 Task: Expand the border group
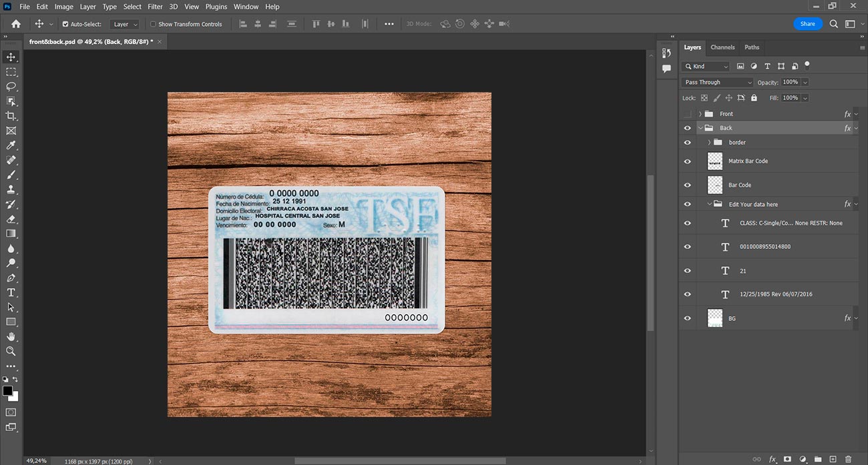pos(709,142)
